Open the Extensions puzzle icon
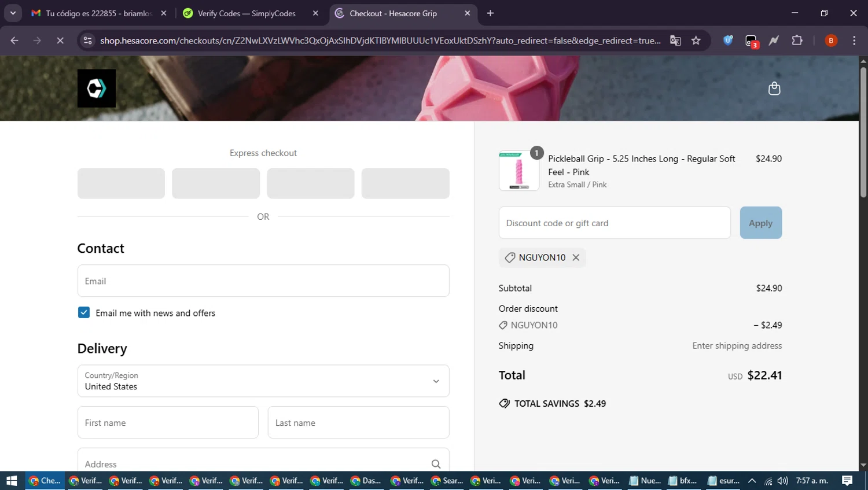Screen dimensions: 868x490 click(797, 40)
